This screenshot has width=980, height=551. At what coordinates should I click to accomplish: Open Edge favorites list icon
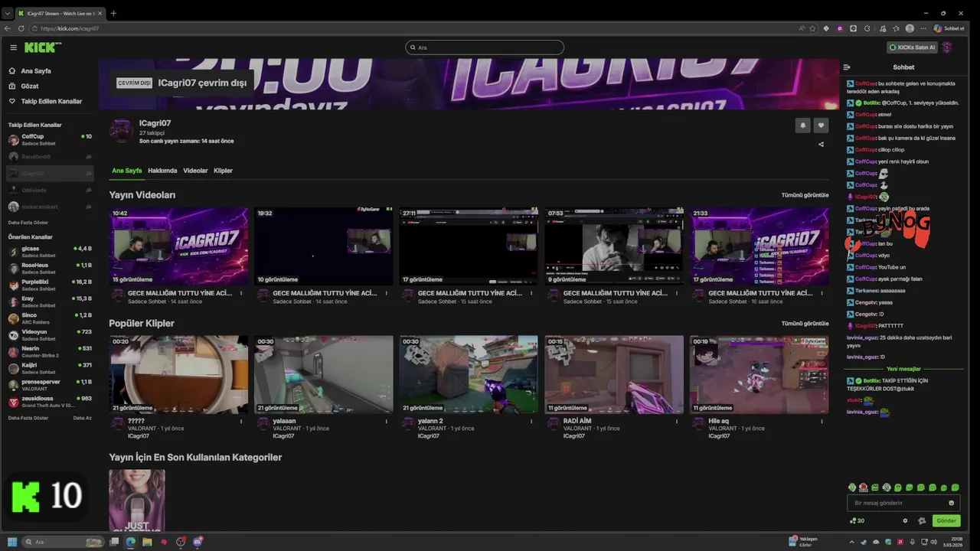click(896, 28)
